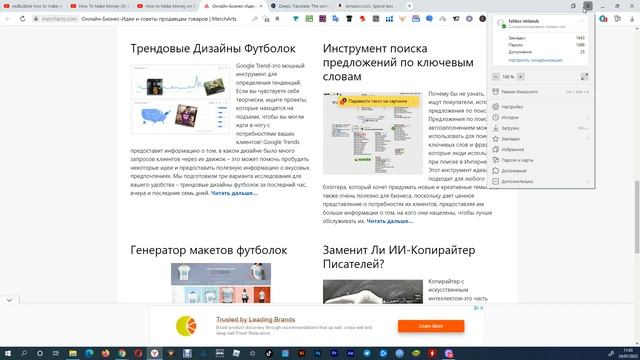Open Избранное favorites menu entry
The width and height of the screenshot is (640, 360).
541,149
